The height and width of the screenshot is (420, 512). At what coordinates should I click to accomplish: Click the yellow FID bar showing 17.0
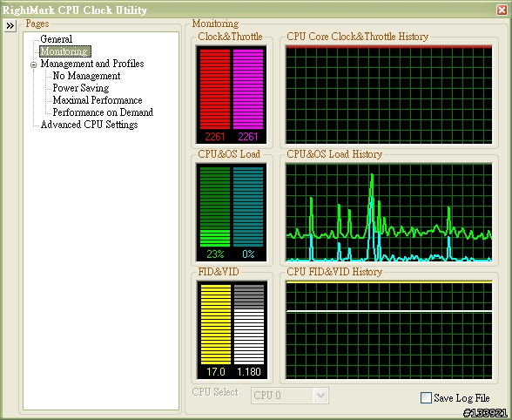click(216, 324)
